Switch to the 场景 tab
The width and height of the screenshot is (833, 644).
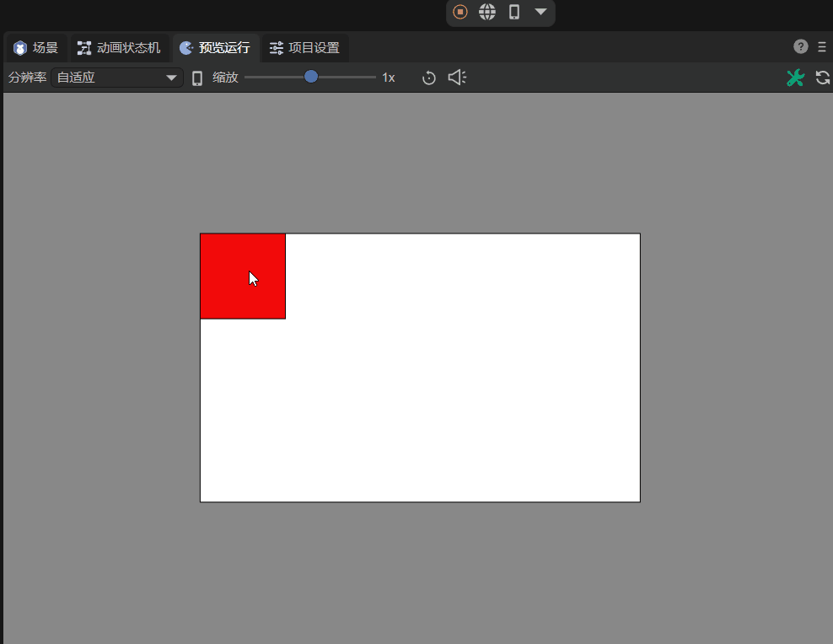pyautogui.click(x=36, y=48)
